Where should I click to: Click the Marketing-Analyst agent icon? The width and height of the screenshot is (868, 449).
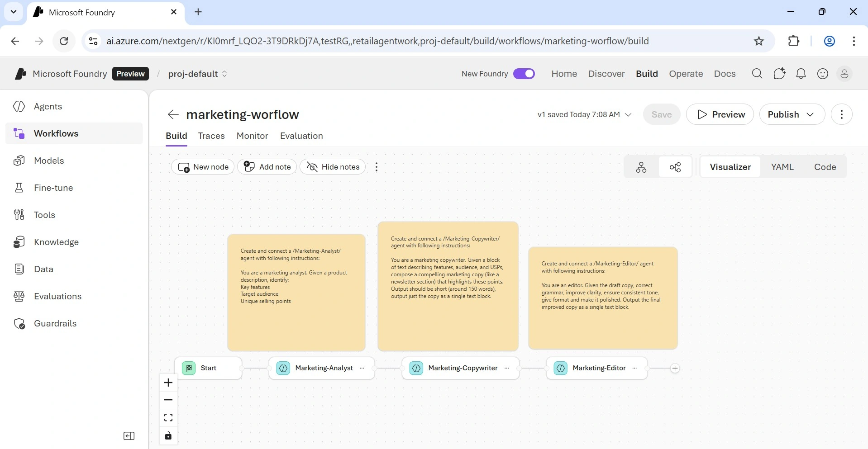click(x=283, y=368)
